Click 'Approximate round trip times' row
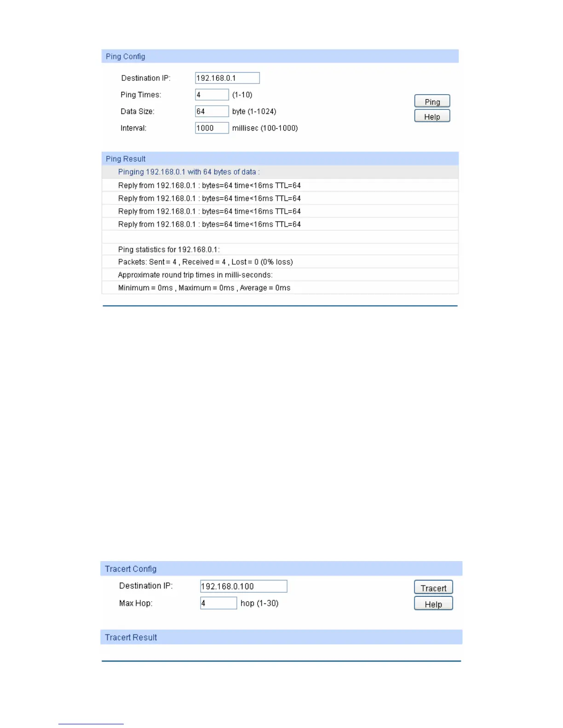Image resolution: width=563 pixels, height=728 pixels. click(x=280, y=275)
